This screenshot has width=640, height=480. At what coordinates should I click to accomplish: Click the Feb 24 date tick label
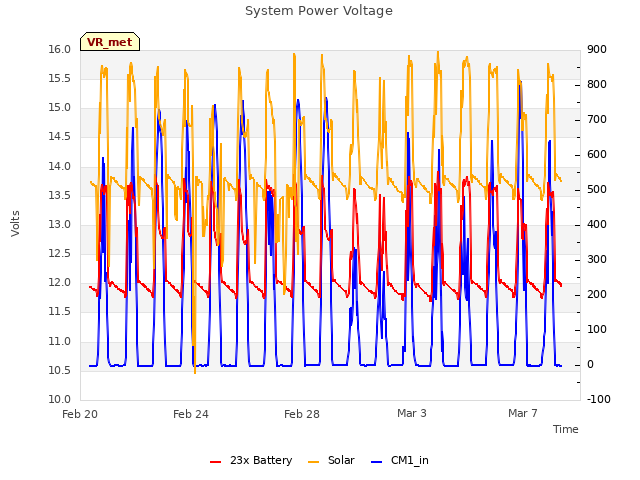191,414
